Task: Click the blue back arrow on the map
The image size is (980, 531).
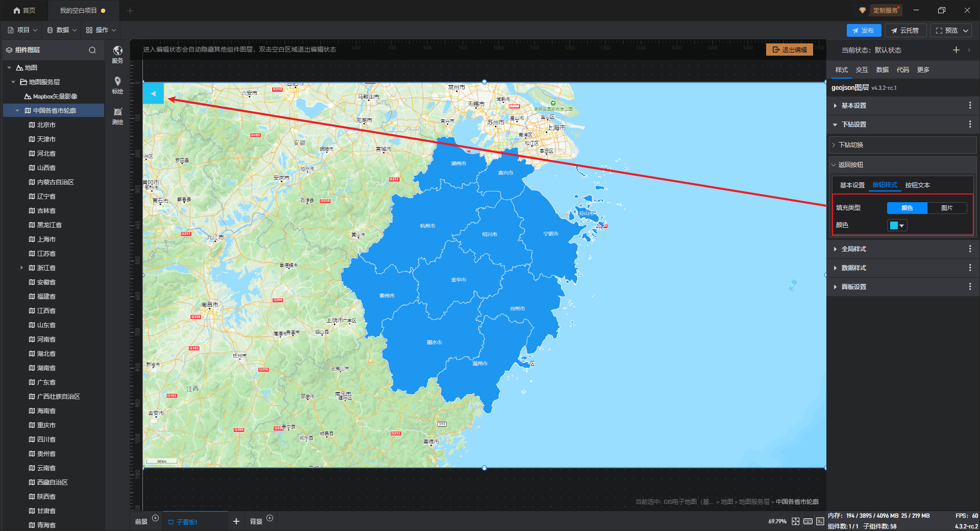Action: [153, 93]
